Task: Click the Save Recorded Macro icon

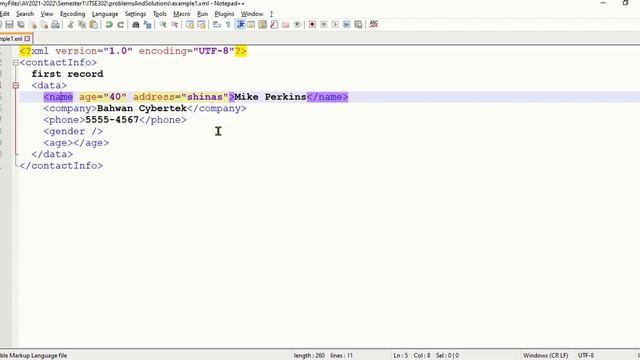Action: coord(358,24)
